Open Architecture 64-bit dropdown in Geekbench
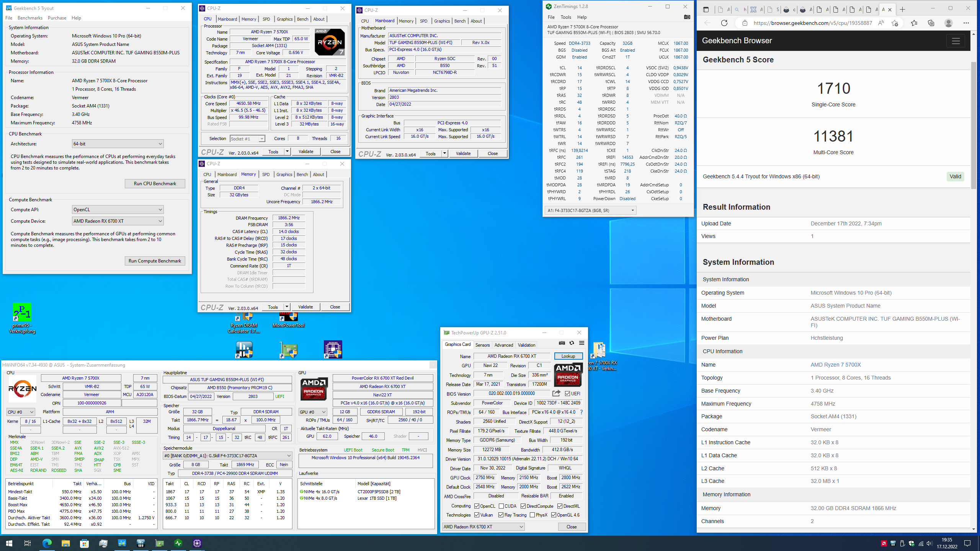The width and height of the screenshot is (980, 551). [118, 143]
